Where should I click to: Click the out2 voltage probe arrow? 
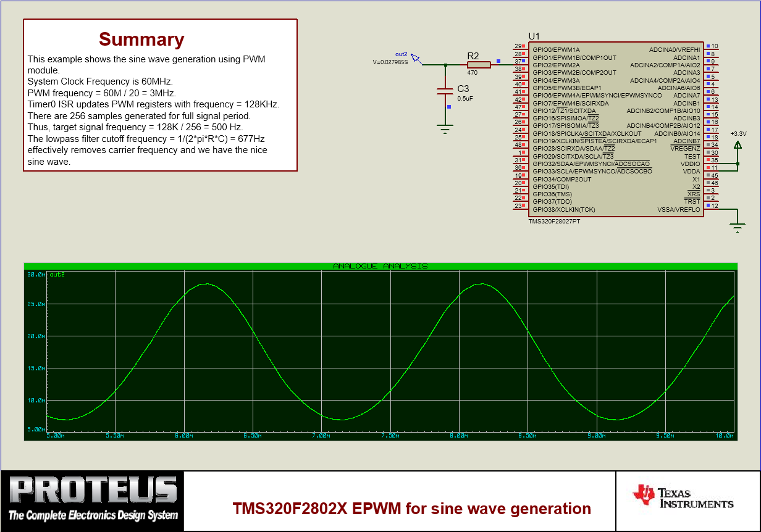click(416, 59)
